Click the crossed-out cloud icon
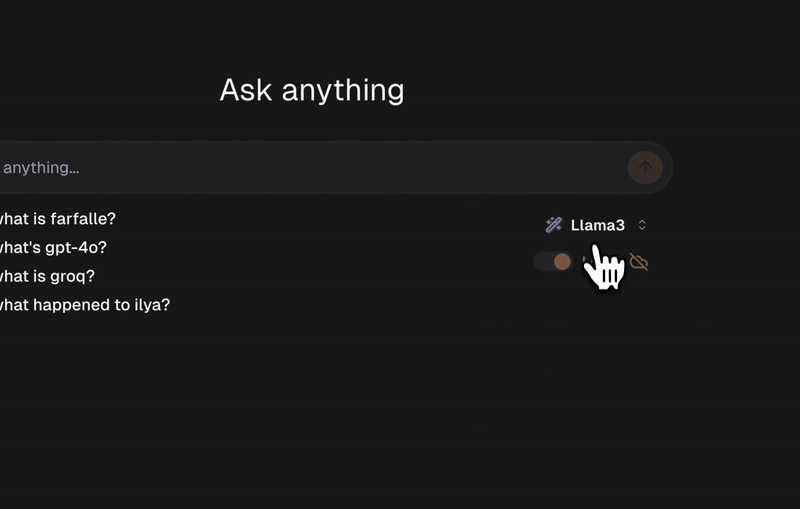Image resolution: width=800 pixels, height=509 pixels. click(639, 262)
